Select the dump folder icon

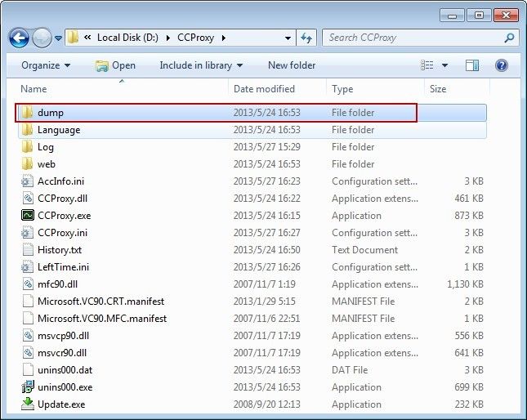click(x=27, y=112)
